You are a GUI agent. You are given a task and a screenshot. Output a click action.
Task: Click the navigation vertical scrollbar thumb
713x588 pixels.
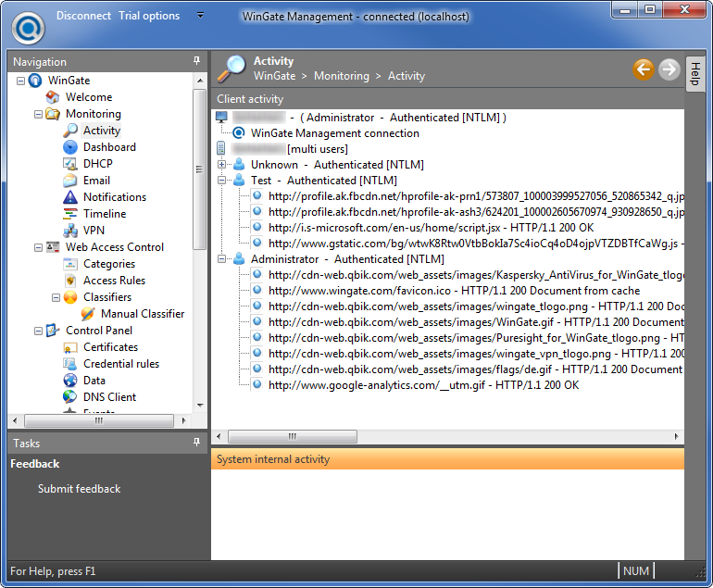(x=199, y=169)
